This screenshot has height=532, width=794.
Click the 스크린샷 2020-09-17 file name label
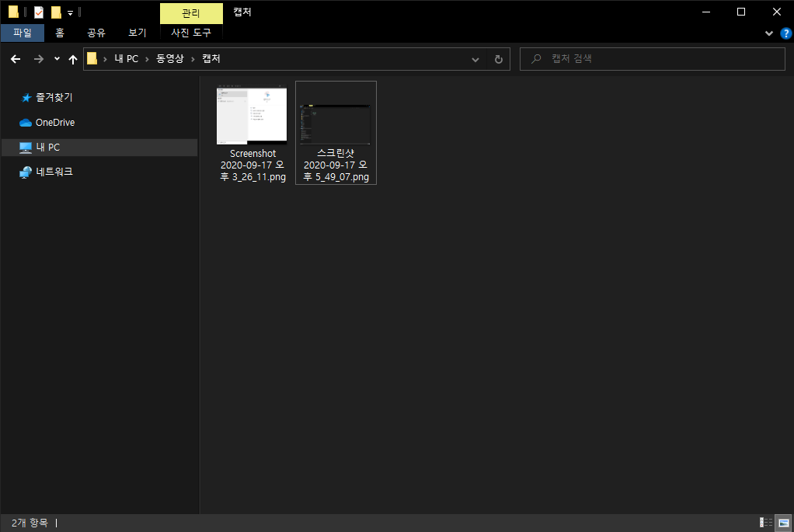click(336, 165)
